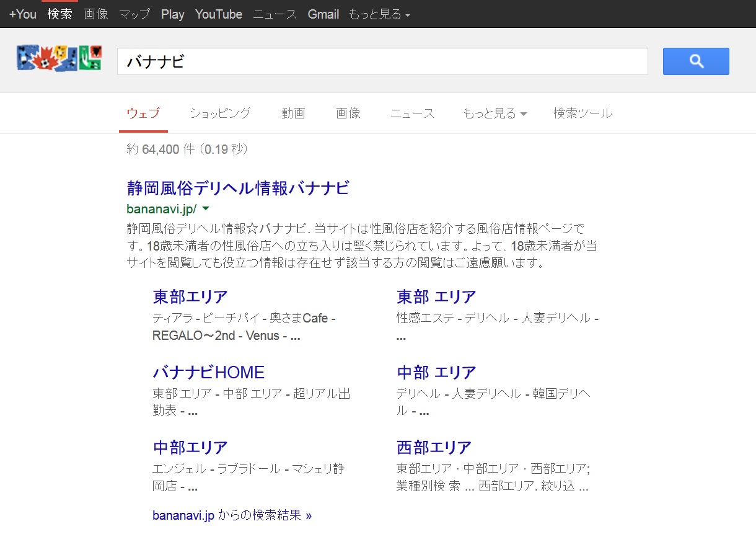This screenshot has height=547, width=756.
Task: Open the ニュース tab under the search box
Action: coord(412,113)
